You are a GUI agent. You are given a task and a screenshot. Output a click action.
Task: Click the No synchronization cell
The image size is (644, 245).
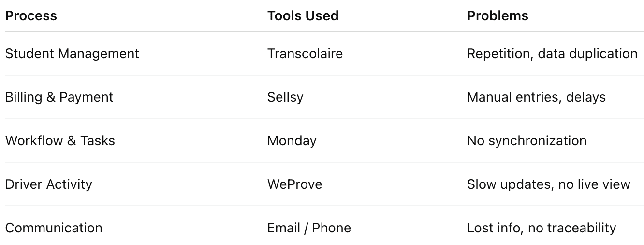coord(527,140)
